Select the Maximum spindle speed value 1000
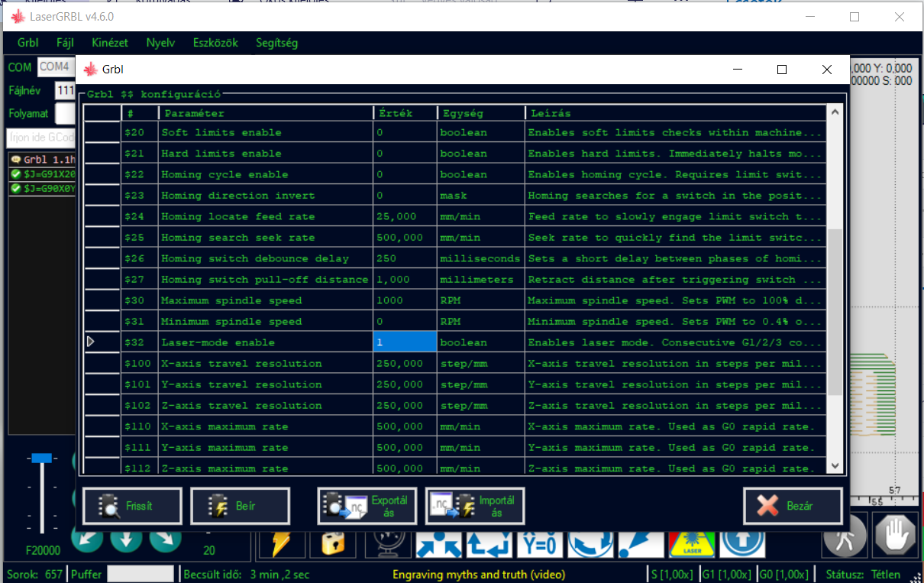 click(x=405, y=300)
